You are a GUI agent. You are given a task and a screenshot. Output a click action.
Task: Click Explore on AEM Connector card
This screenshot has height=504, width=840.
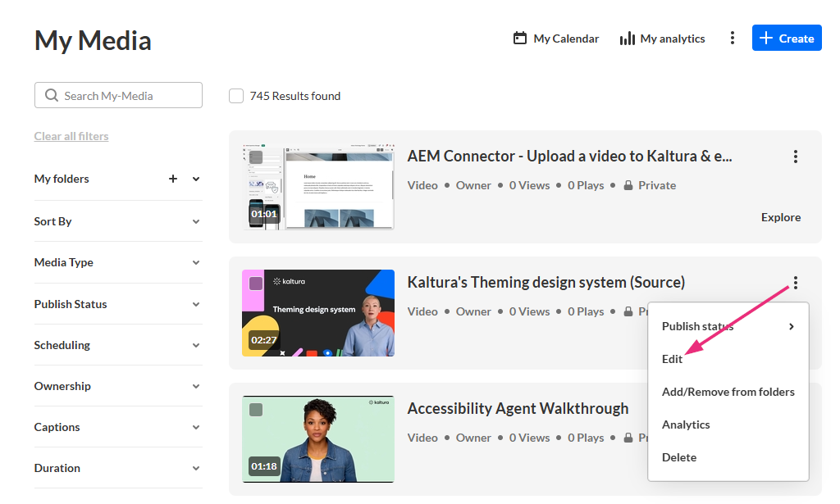point(781,217)
